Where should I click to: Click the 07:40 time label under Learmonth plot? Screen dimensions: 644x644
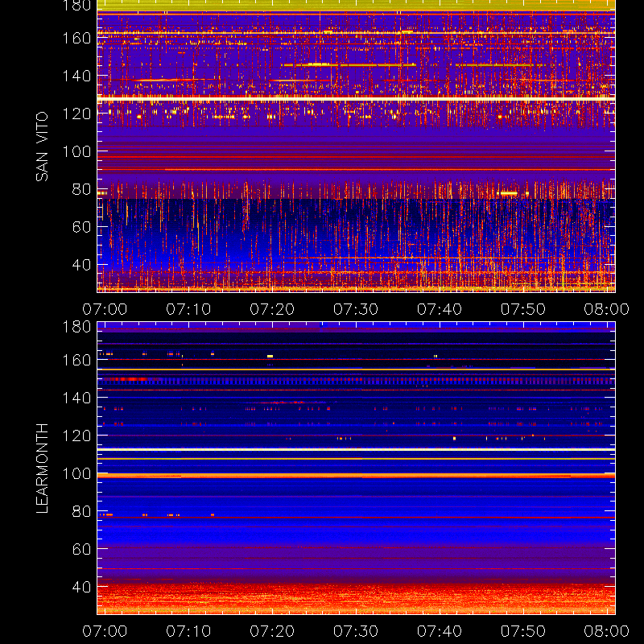[x=440, y=631]
